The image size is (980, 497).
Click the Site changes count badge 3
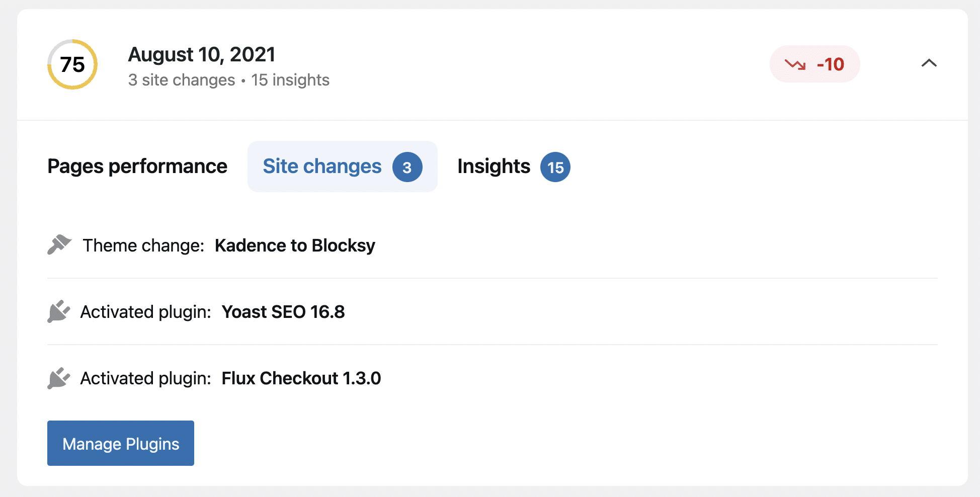[407, 167]
